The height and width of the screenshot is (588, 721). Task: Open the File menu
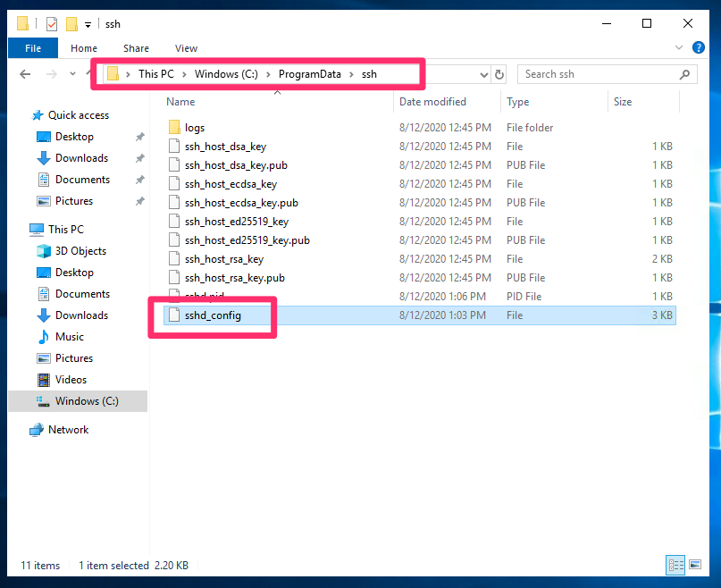pos(33,48)
